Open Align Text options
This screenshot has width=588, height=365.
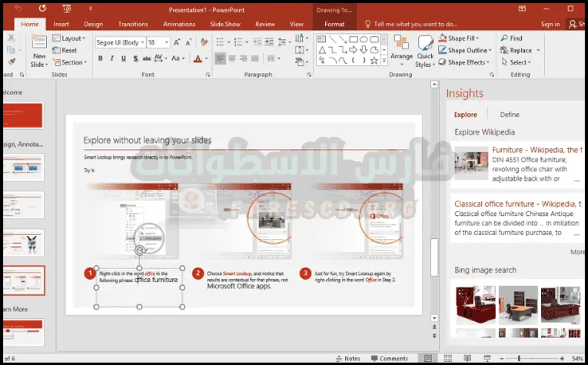[301, 49]
